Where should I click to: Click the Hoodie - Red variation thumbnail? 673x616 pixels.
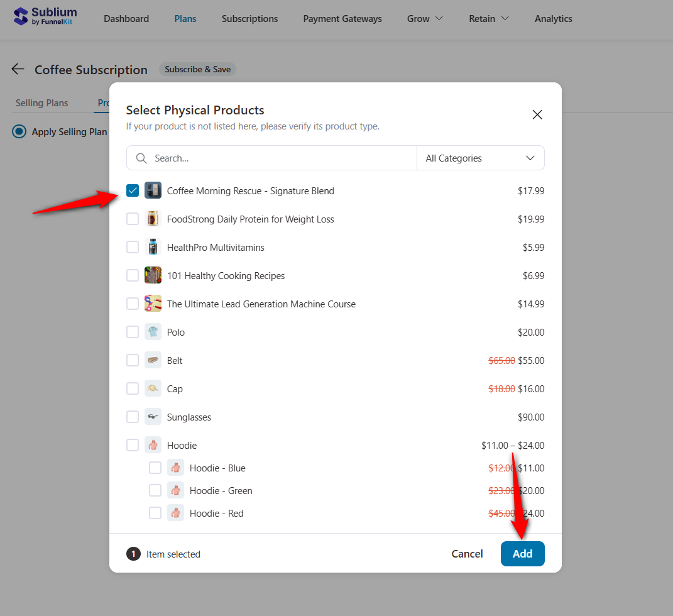coord(175,512)
